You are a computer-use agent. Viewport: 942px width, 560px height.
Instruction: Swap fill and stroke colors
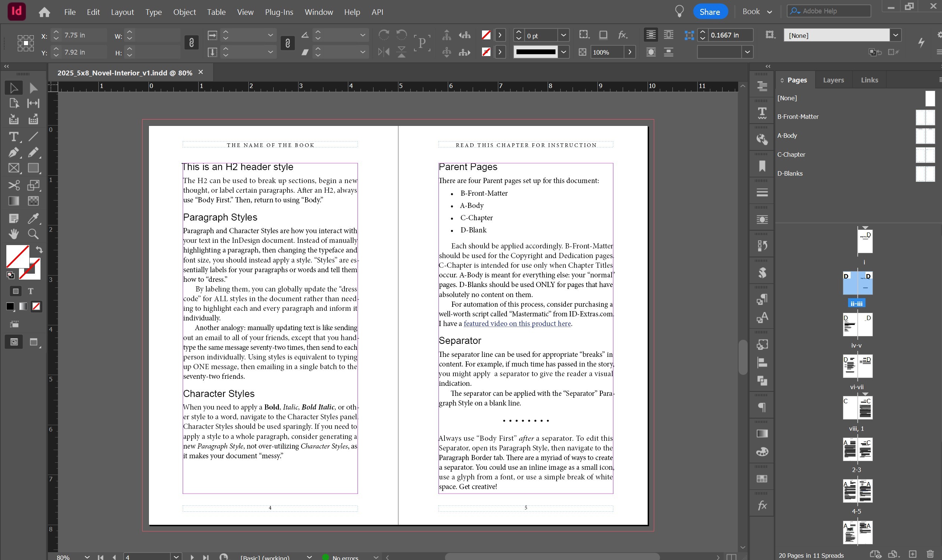tap(39, 250)
